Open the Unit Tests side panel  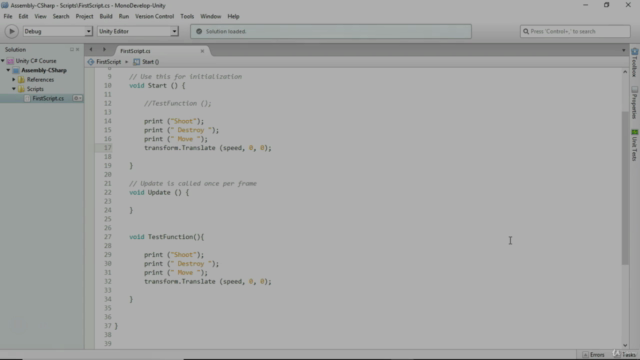pyautogui.click(x=635, y=145)
